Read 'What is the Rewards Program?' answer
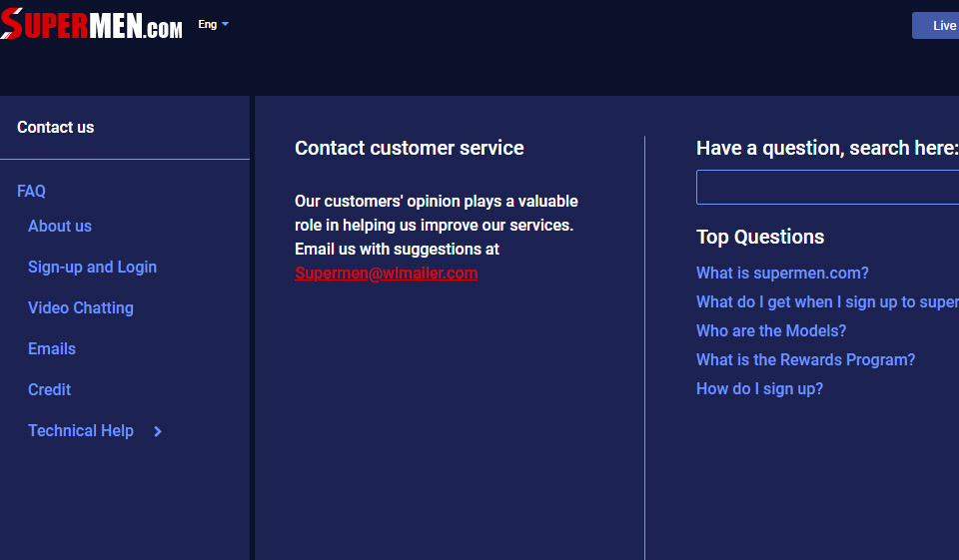 tap(805, 359)
